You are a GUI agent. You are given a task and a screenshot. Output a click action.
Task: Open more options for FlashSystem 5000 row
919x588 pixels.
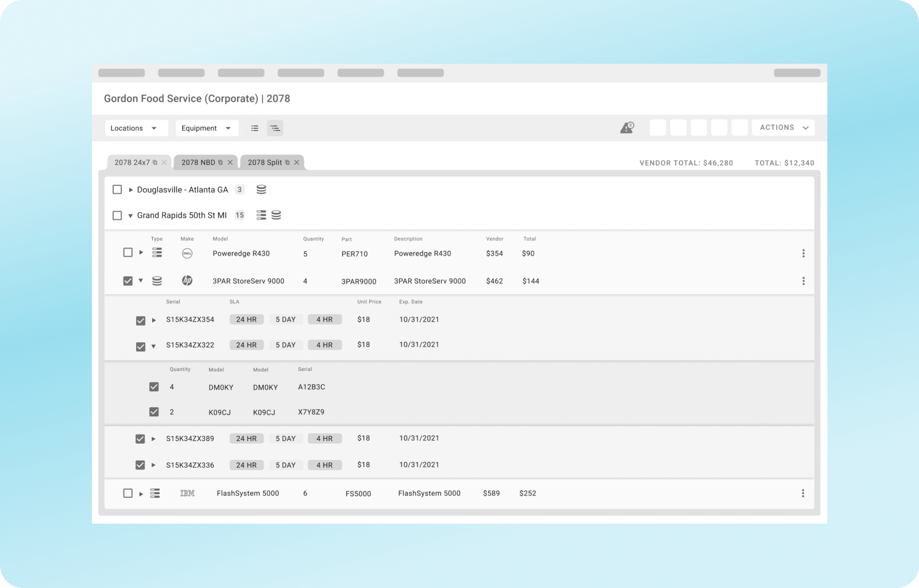tap(802, 493)
